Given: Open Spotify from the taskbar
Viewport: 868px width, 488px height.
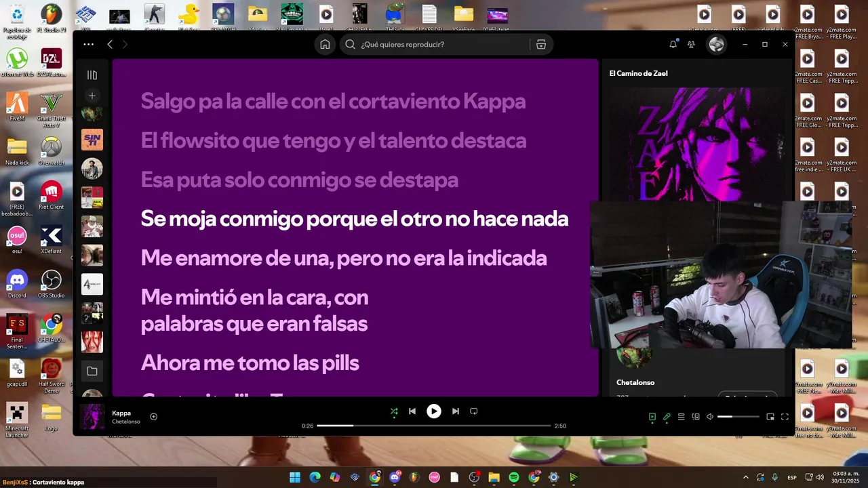Looking at the screenshot, I should coord(514,477).
